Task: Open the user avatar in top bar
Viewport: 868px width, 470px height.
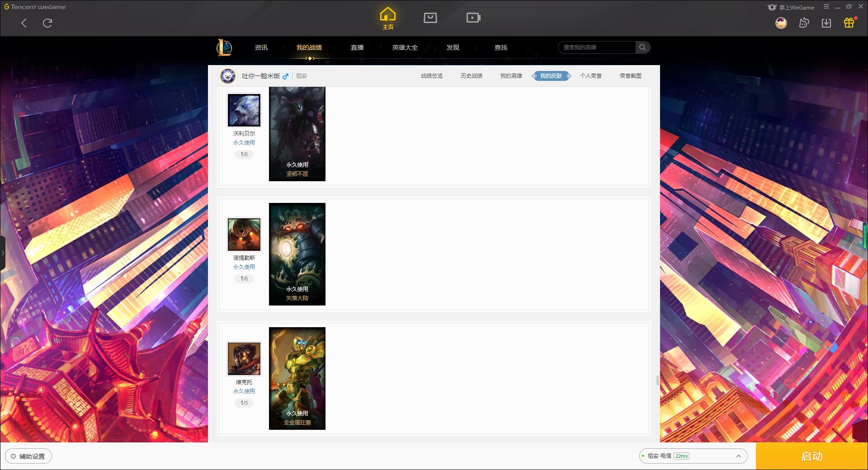Action: click(x=781, y=23)
